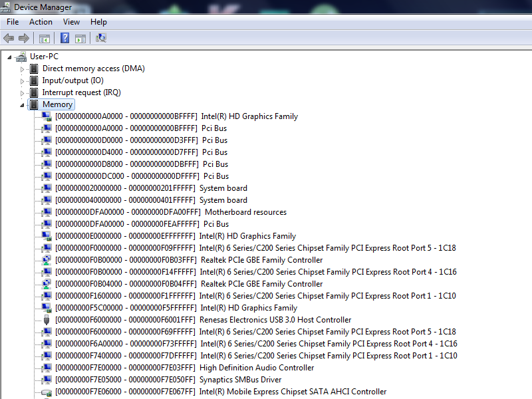This screenshot has height=399, width=532.
Task: Select the User-PC tree label
Action: click(44, 57)
